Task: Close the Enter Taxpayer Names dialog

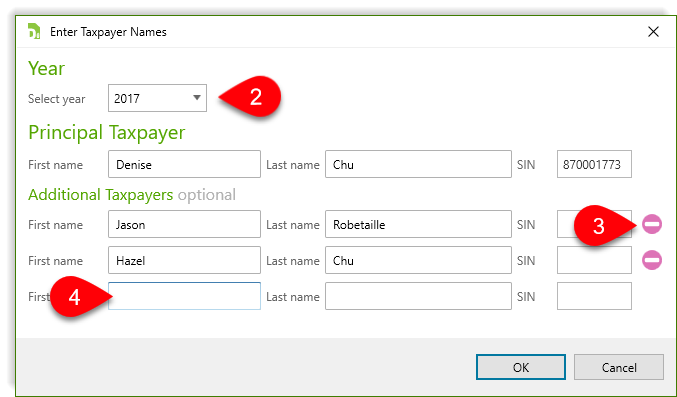Action: point(653,32)
